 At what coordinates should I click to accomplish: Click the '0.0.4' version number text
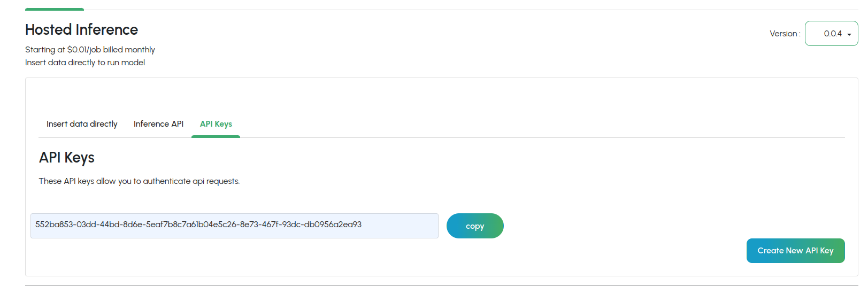(833, 34)
